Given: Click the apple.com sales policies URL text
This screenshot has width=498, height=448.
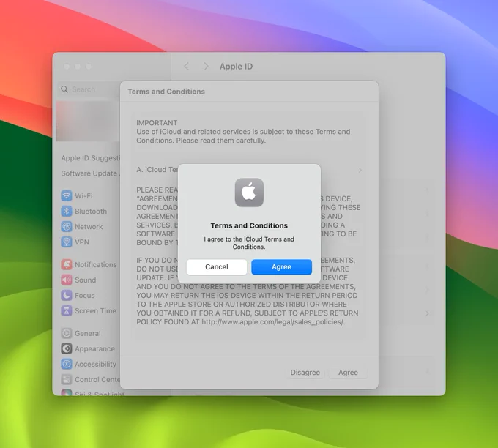Looking at the screenshot, I should point(273,322).
